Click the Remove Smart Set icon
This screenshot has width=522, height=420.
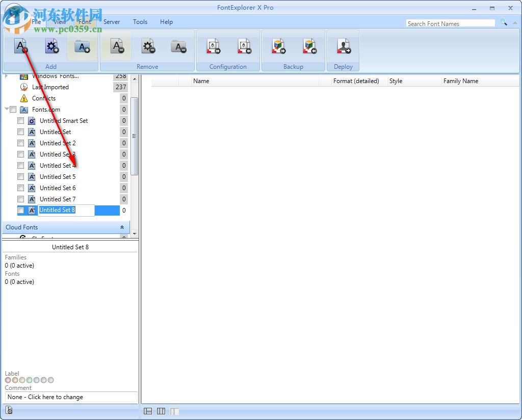click(x=148, y=46)
